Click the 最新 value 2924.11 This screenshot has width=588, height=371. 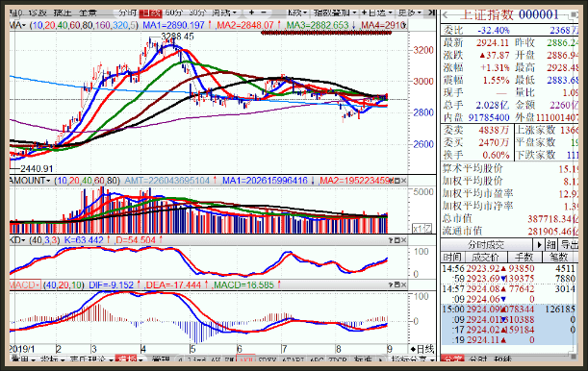point(493,42)
